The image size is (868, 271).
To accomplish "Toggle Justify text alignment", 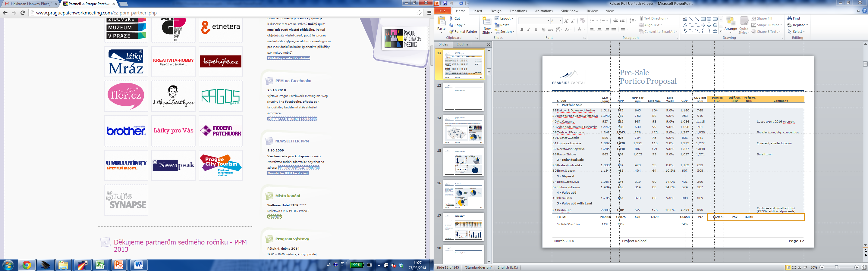I will click(614, 30).
